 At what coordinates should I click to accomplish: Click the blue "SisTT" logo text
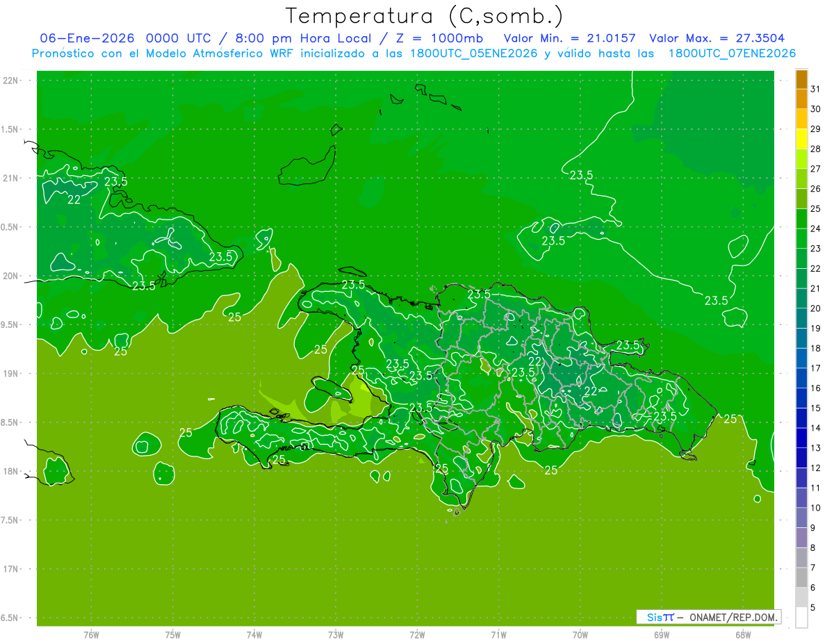coord(660,617)
